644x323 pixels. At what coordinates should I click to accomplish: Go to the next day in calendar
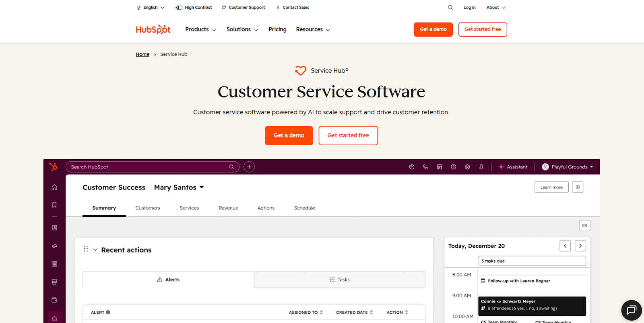[580, 246]
